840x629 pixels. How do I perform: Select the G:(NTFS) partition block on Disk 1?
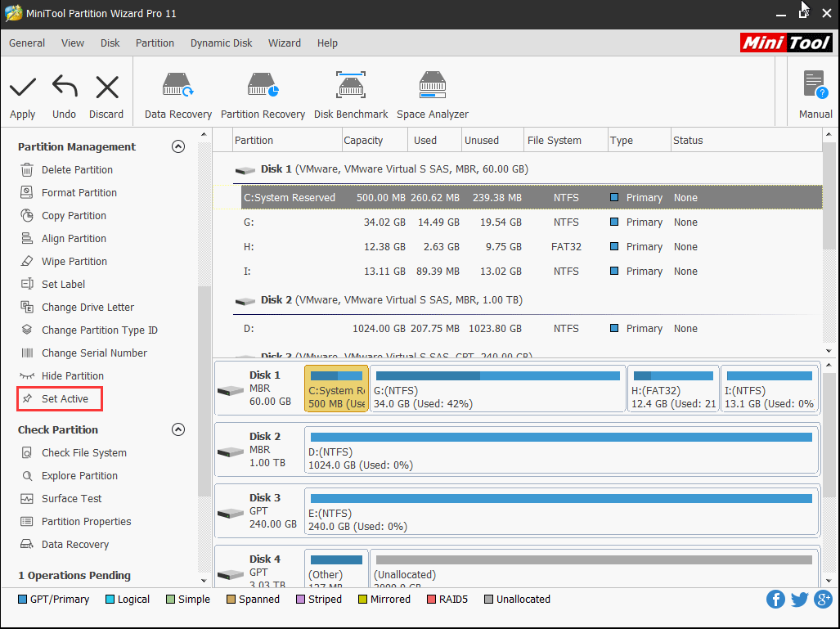click(x=497, y=389)
